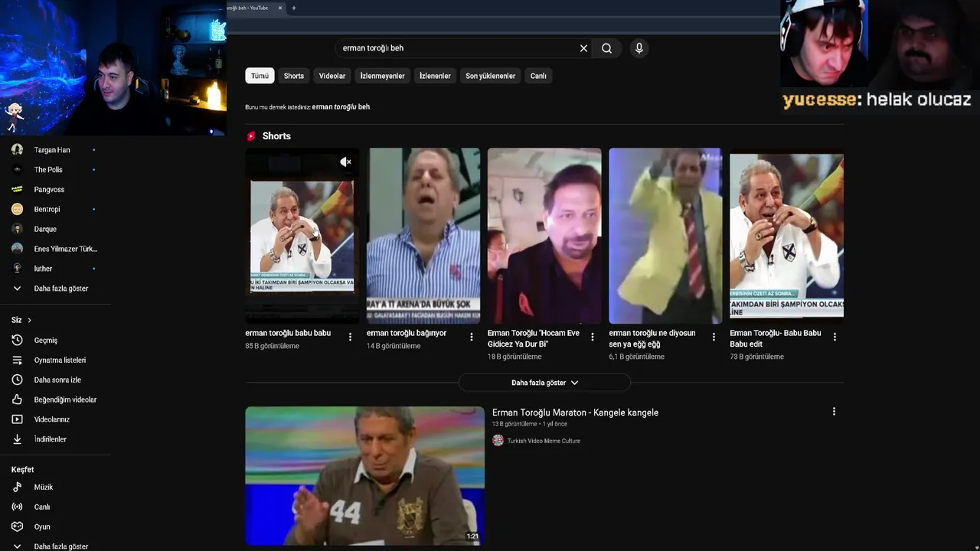Open Turkish Video Meme Culture channel name
This screenshot has width=980, height=551.
(544, 441)
